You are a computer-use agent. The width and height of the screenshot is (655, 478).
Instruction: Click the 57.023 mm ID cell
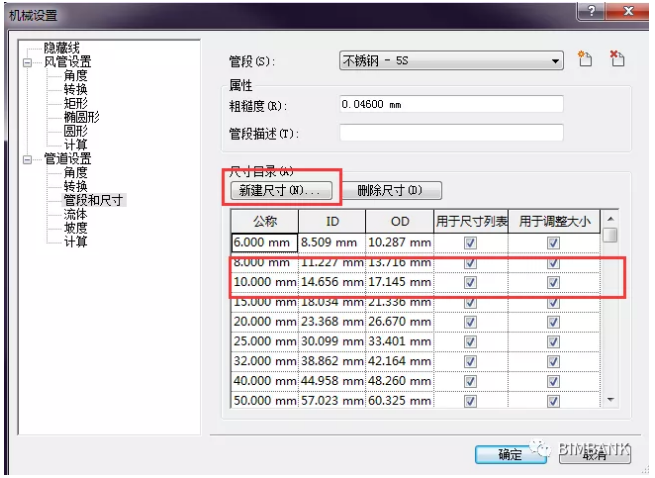click(332, 401)
